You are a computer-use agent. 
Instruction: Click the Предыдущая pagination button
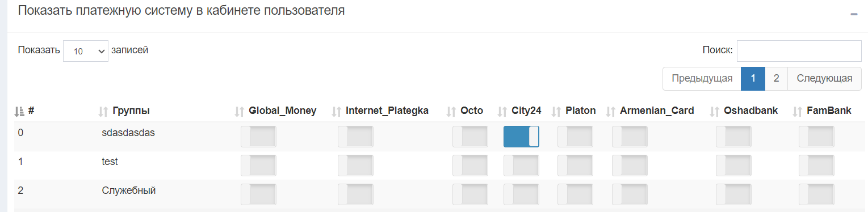[x=702, y=79]
